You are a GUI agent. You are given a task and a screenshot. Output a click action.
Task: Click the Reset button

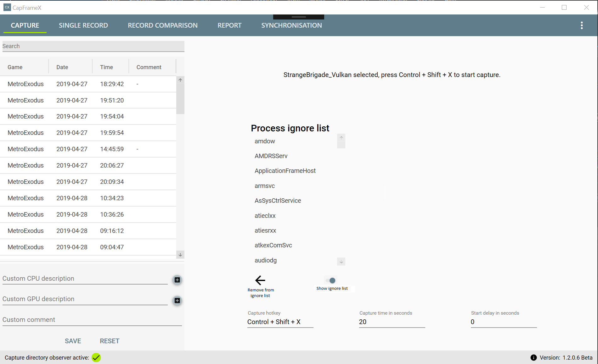110,341
